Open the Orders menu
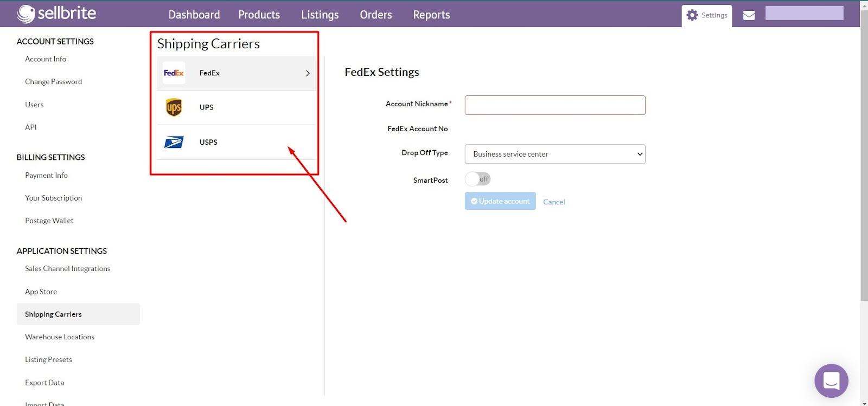The width and height of the screenshot is (868, 406). pos(376,15)
